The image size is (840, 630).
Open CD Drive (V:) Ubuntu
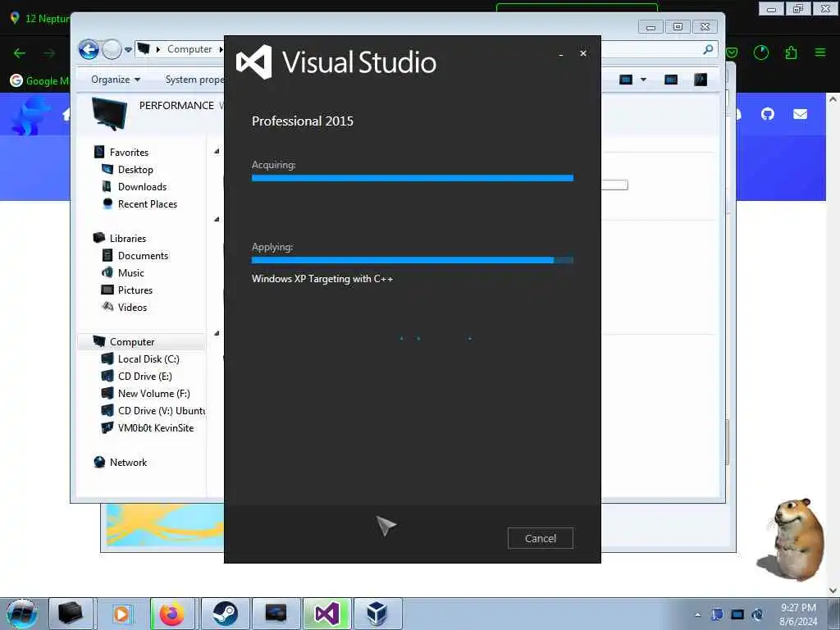click(x=161, y=410)
